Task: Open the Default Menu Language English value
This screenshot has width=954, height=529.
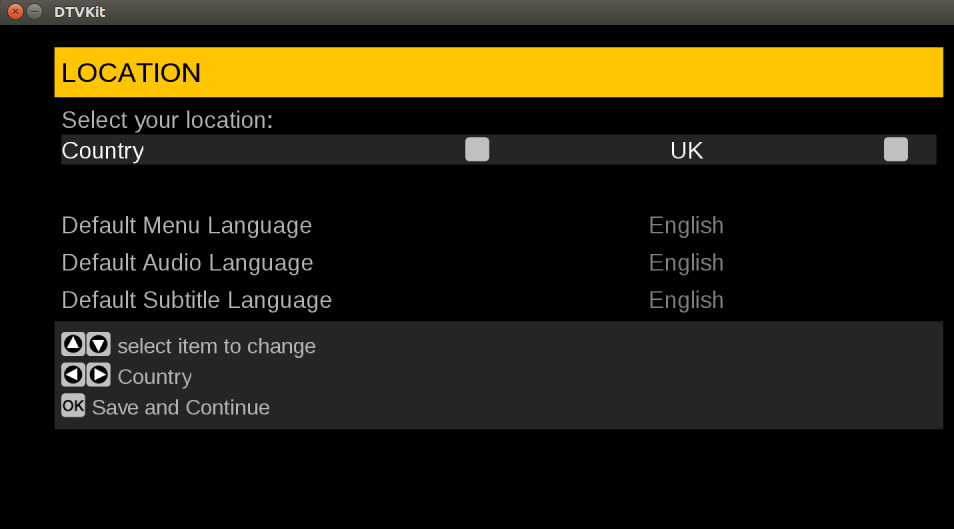Action: click(x=686, y=226)
